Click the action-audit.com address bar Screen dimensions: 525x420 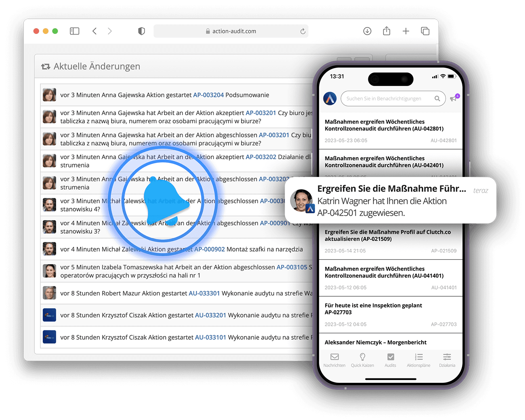pyautogui.click(x=231, y=31)
